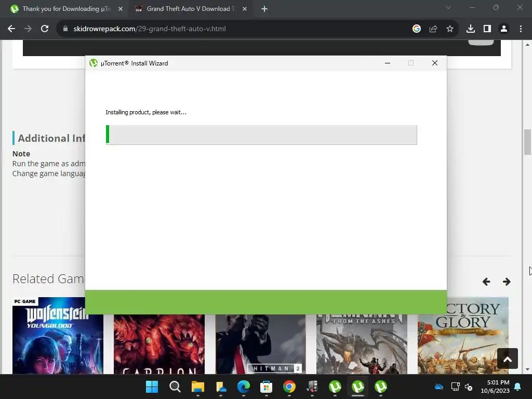The image size is (532, 399).
Task: Close the Grand Theft Auto V tab
Action: (245, 9)
